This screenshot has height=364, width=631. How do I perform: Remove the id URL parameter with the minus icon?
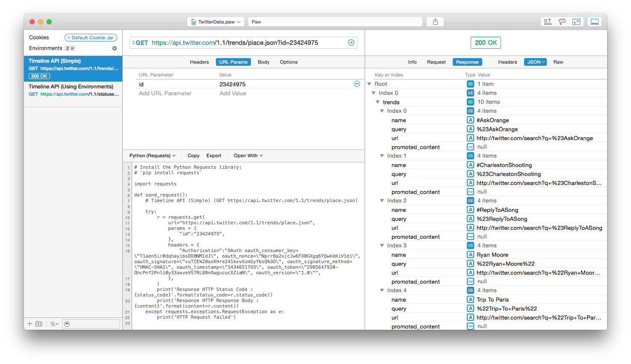357,84
